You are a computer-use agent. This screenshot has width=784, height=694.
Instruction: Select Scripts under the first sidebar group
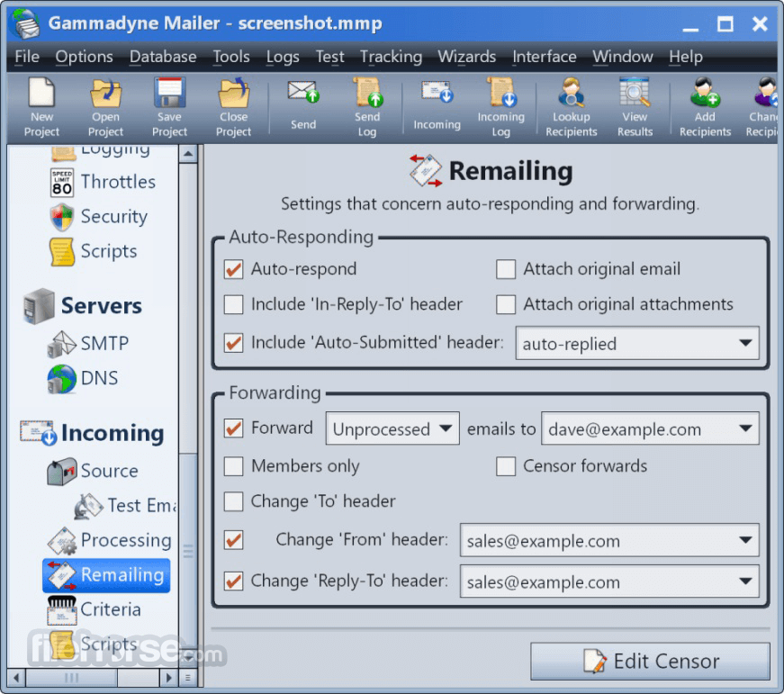coord(94,251)
